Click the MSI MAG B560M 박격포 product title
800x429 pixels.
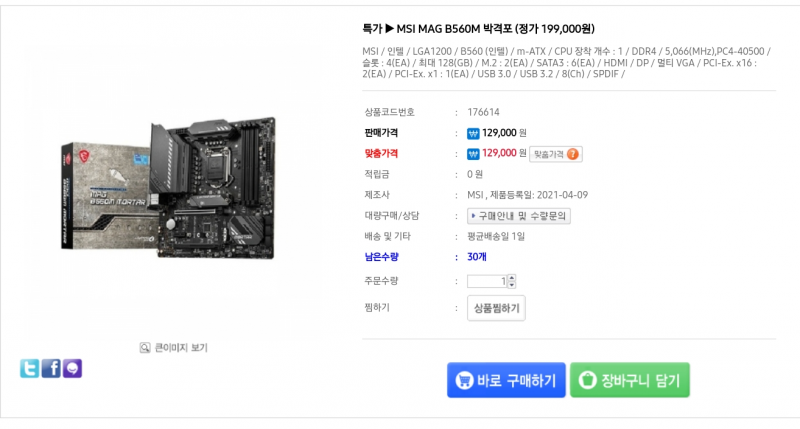[478, 29]
